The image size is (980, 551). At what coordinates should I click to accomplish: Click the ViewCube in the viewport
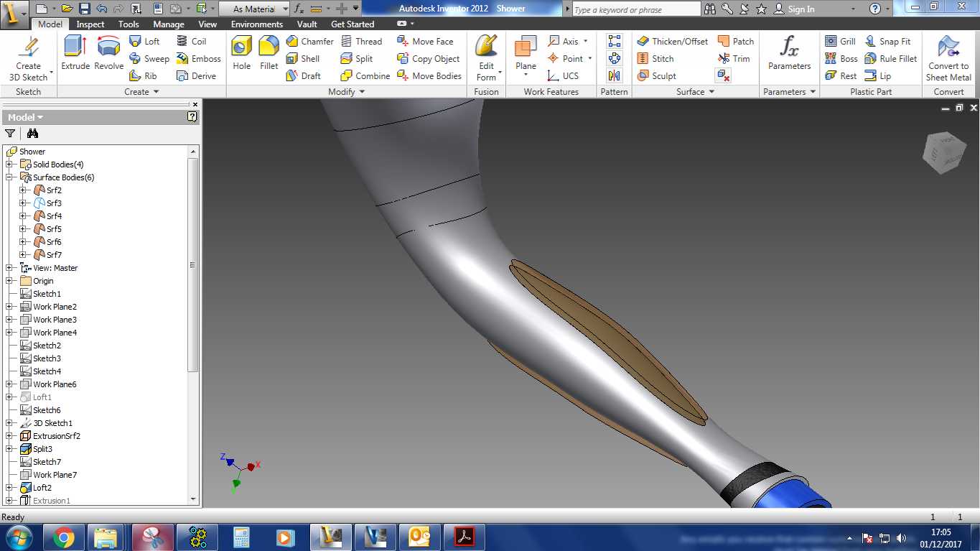click(944, 152)
